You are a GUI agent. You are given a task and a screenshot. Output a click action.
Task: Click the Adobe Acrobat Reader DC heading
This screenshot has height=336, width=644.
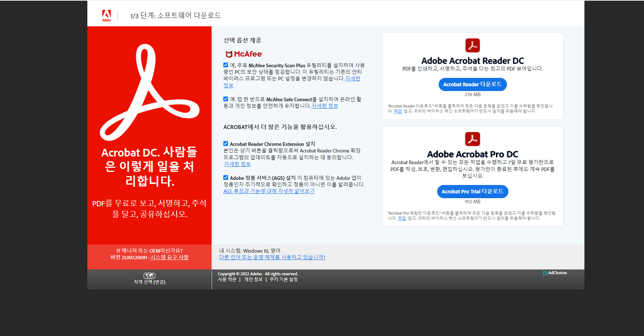473,61
